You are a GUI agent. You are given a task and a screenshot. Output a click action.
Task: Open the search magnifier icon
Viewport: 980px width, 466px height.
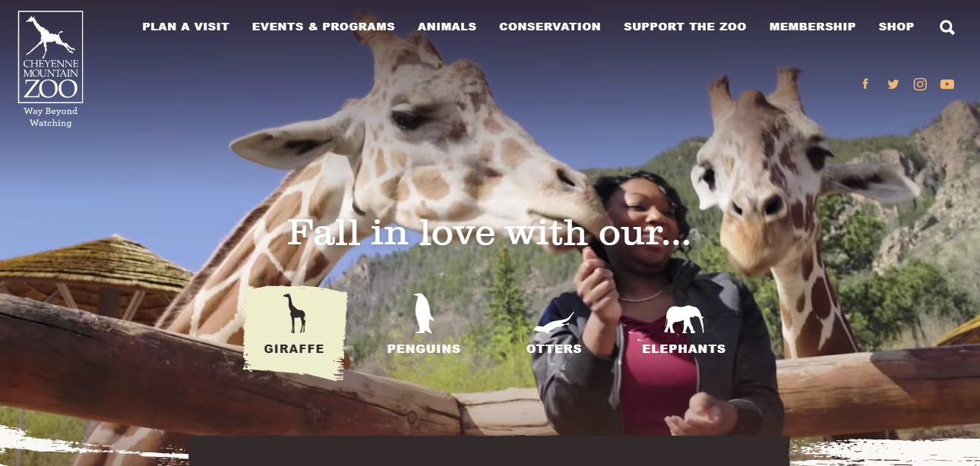pyautogui.click(x=947, y=27)
